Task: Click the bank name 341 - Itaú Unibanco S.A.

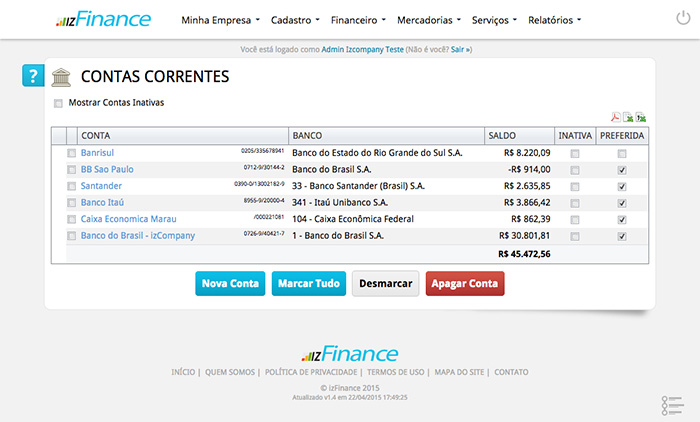Action: click(x=340, y=202)
